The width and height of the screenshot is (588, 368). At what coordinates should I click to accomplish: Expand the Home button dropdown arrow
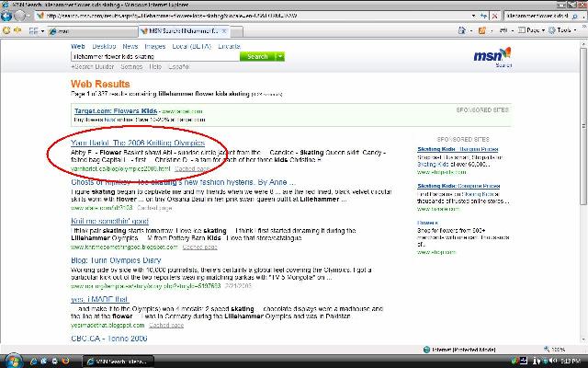point(470,30)
